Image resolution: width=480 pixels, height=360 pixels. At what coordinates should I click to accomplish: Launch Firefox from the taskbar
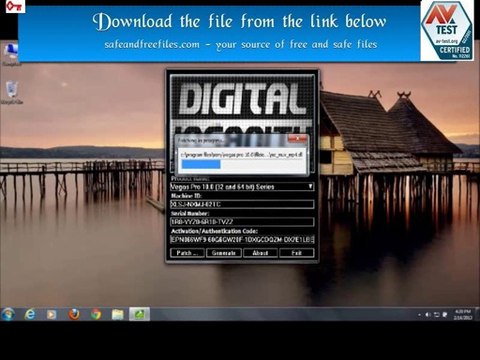[x=74, y=314]
